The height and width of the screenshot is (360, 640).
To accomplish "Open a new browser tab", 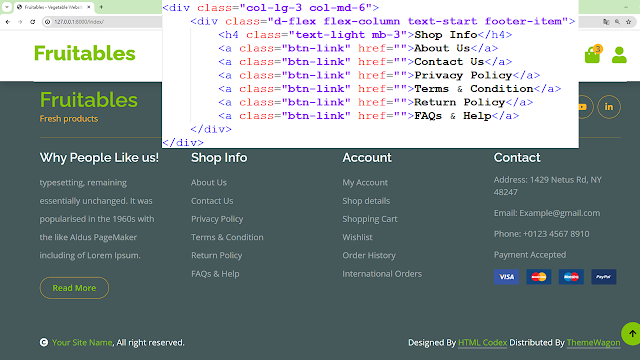I will click(x=101, y=7).
